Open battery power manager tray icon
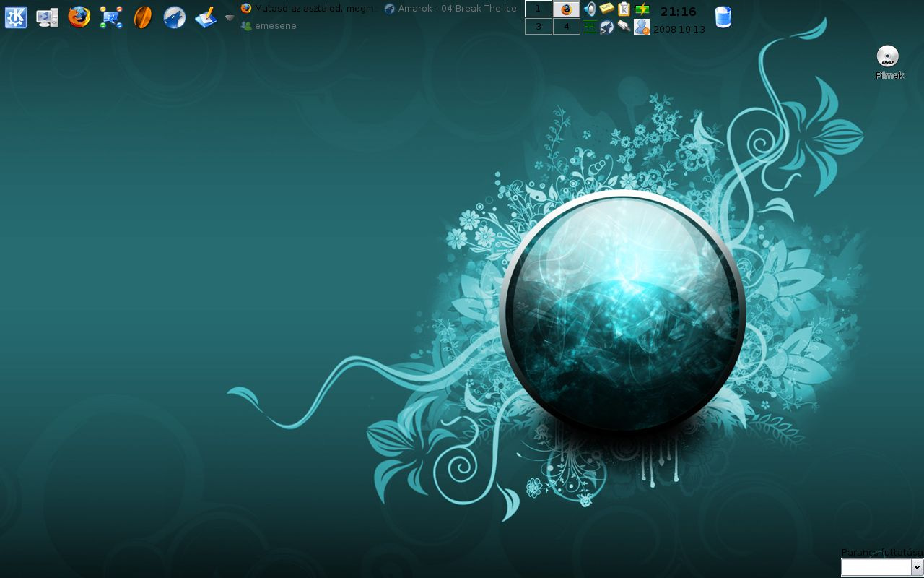924x578 pixels. (x=642, y=9)
